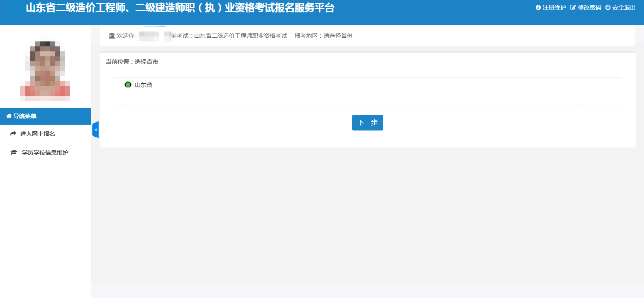The width and height of the screenshot is (644, 302).
Task: Click the home icon in 导航菜单 header
Action: [9, 116]
